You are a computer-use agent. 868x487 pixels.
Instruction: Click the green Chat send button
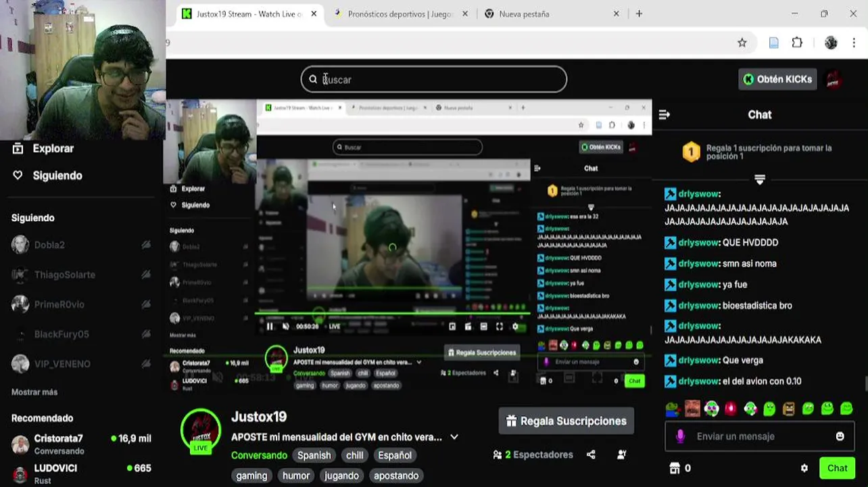pyautogui.click(x=837, y=468)
